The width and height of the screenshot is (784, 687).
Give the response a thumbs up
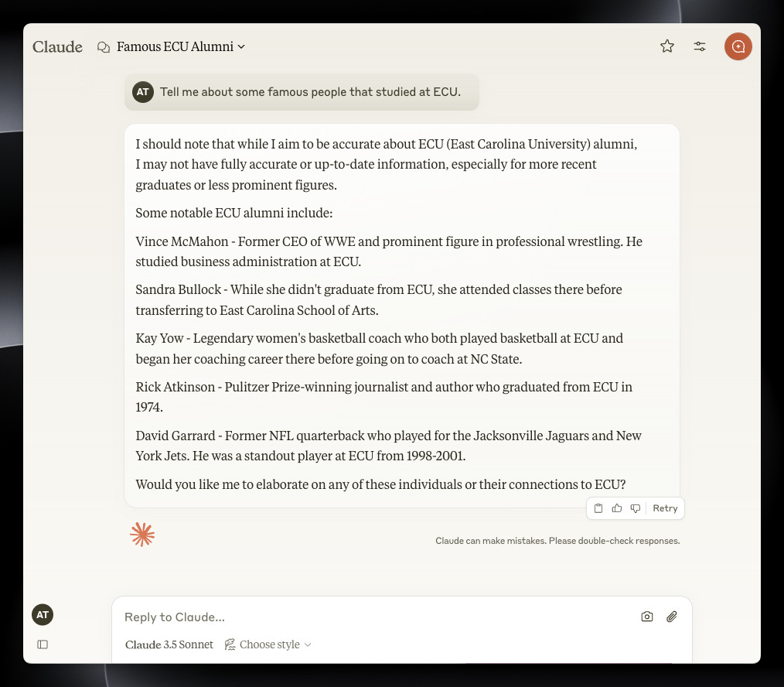616,508
